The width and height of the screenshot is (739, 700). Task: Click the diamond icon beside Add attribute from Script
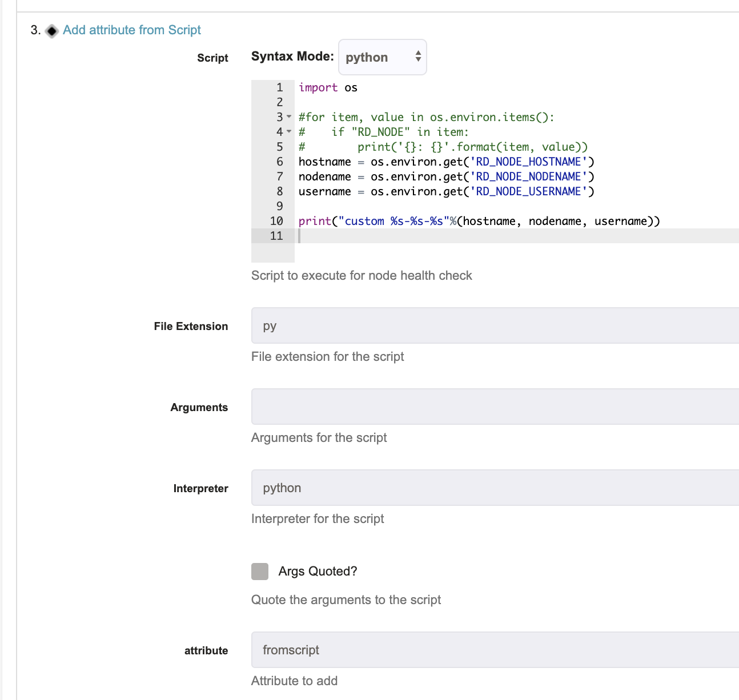coord(52,31)
